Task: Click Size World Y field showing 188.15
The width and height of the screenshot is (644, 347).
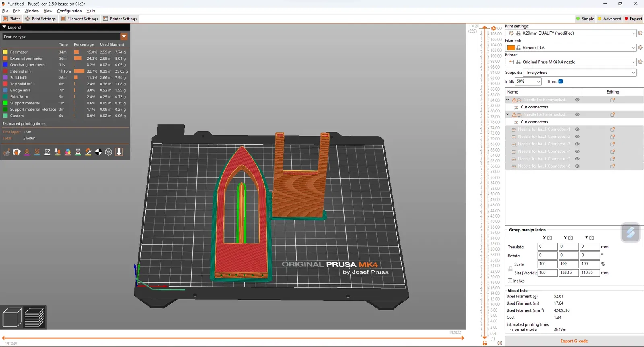Action: pos(569,273)
